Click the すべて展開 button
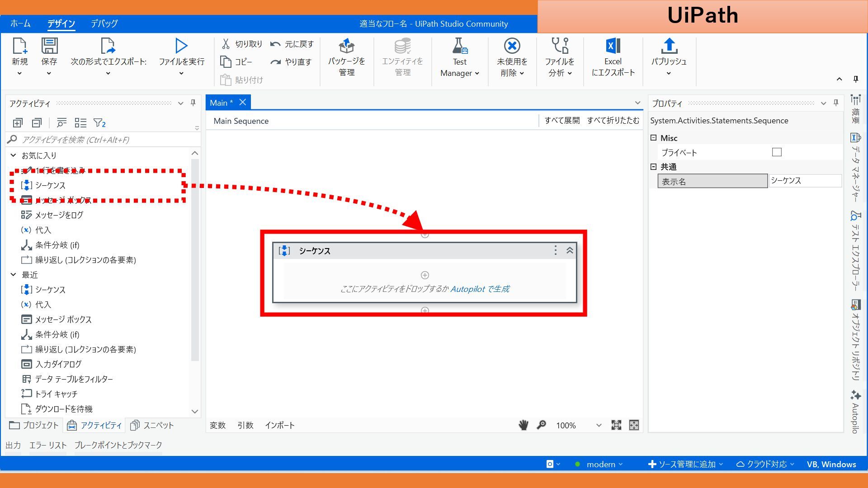The height and width of the screenshot is (488, 868). click(562, 121)
